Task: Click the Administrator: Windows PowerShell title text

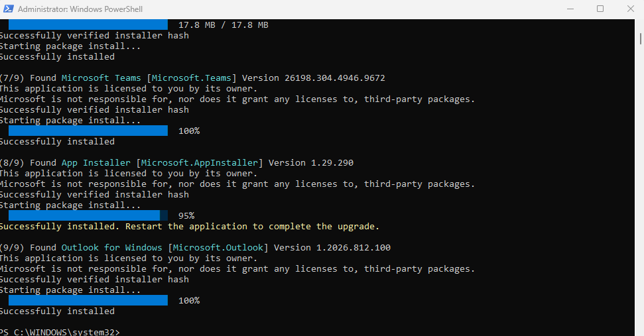Action: 80,9
